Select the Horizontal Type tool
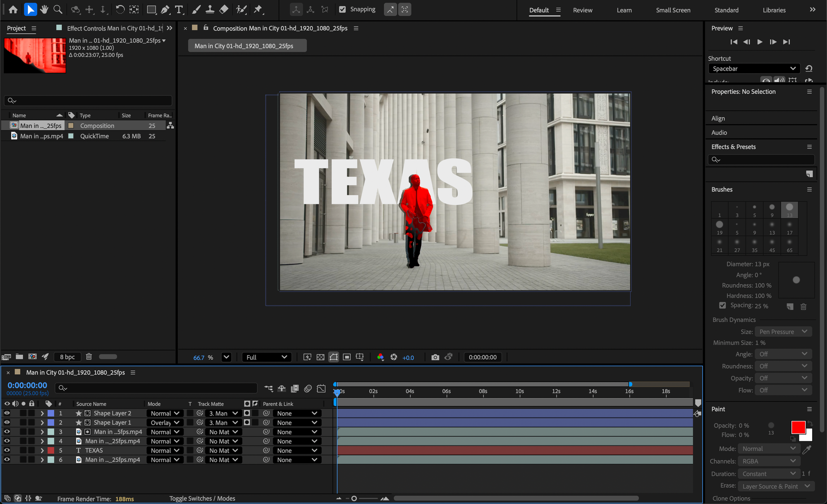 coord(179,10)
